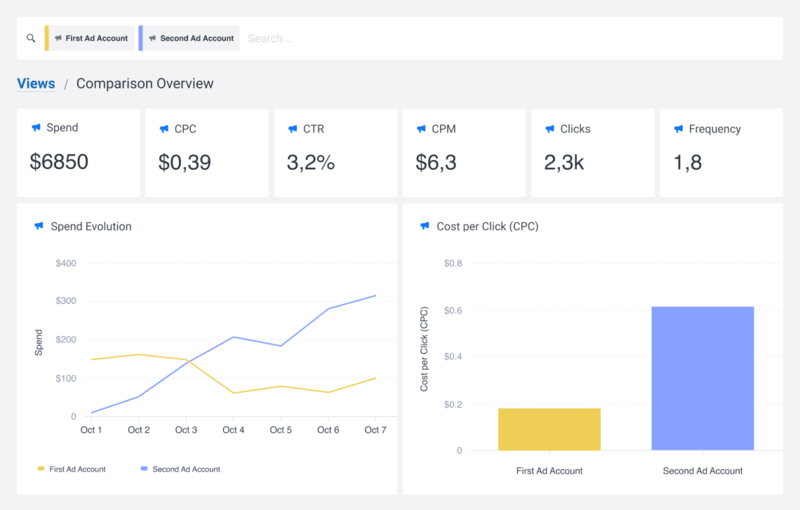Click megaphone icon on CPC card
This screenshot has width=800, height=510.
click(x=164, y=129)
